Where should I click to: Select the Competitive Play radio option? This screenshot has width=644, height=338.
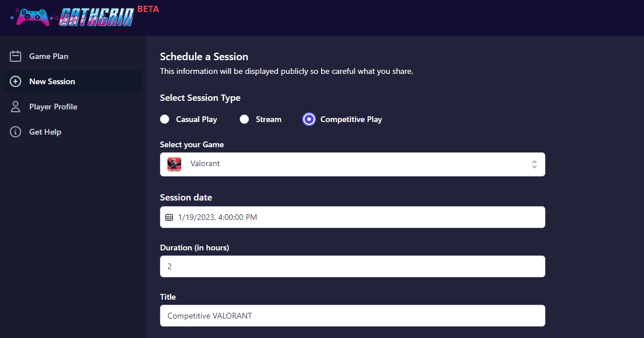pos(309,119)
